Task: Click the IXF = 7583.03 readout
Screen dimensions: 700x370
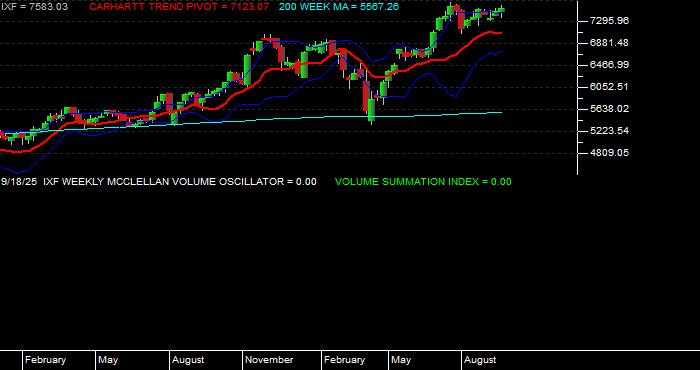Action: tap(34, 7)
